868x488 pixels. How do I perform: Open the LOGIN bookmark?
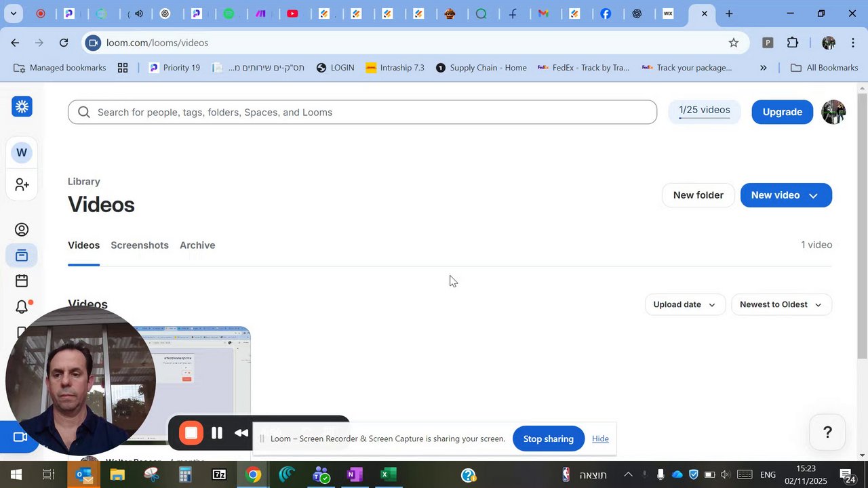tap(335, 68)
